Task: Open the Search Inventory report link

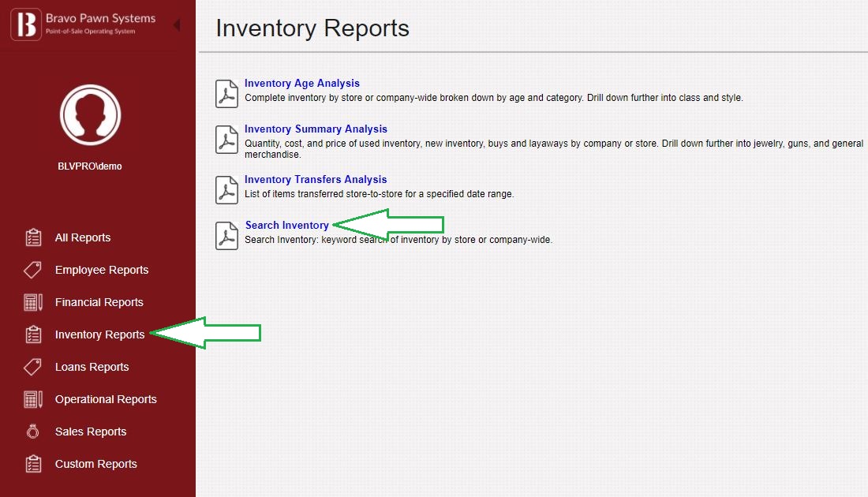Action: point(286,226)
